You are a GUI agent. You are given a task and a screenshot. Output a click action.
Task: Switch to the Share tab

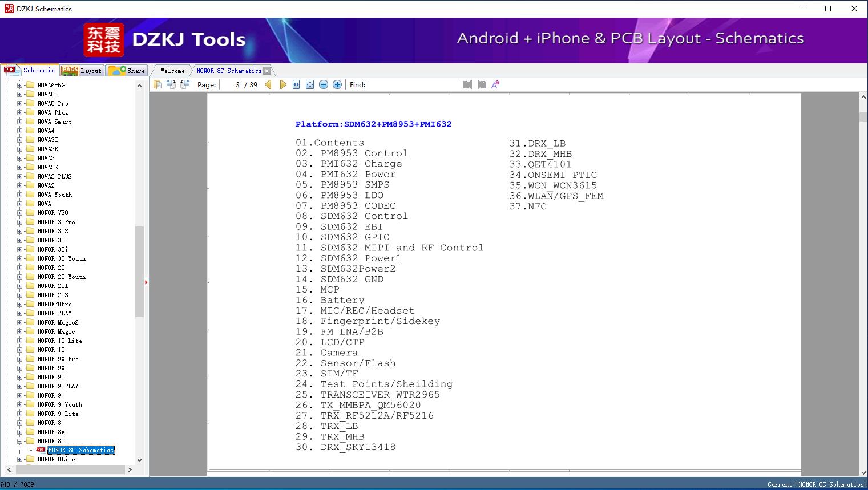pyautogui.click(x=127, y=71)
